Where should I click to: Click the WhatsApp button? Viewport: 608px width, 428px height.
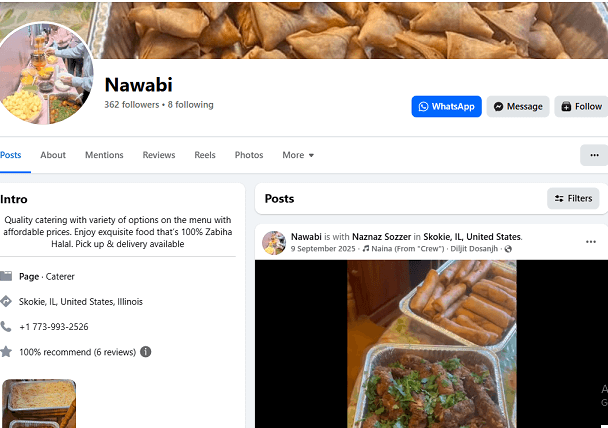click(446, 106)
